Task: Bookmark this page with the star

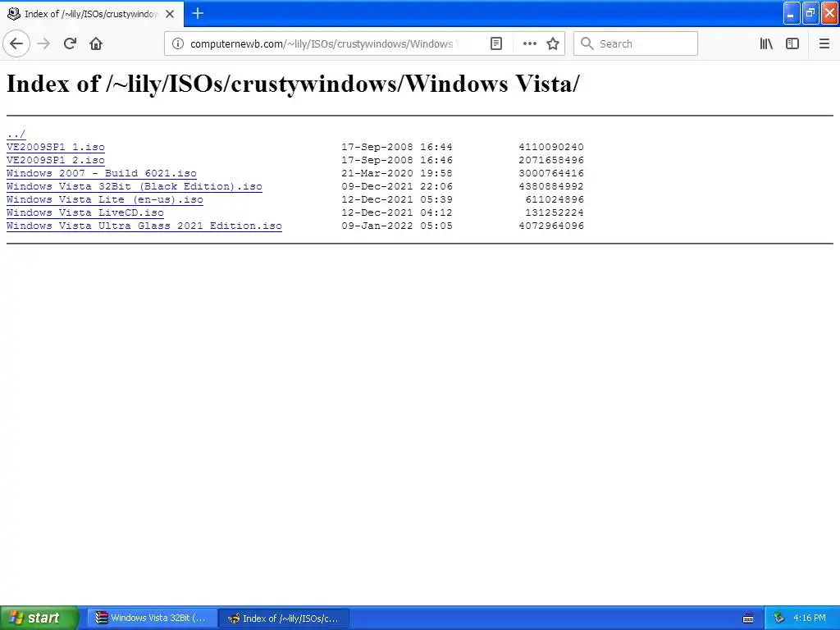Action: coord(553,43)
